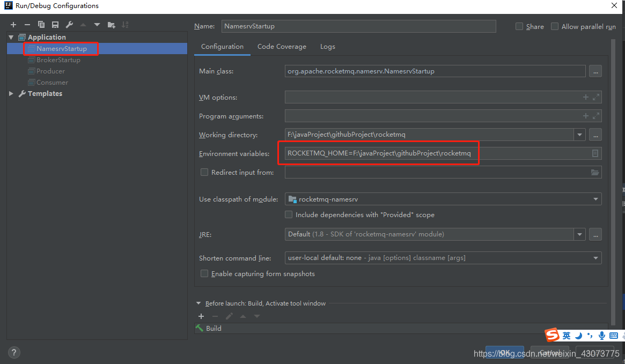Screen dimensions: 625x364
Task: Move before launch task down
Action: 257,316
